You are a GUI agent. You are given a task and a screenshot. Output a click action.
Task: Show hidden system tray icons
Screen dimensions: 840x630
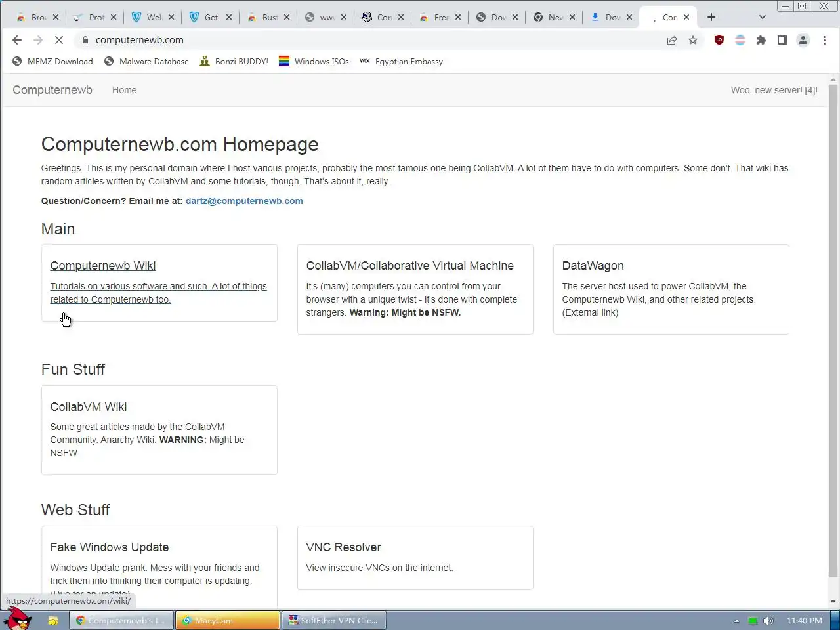[736, 620]
